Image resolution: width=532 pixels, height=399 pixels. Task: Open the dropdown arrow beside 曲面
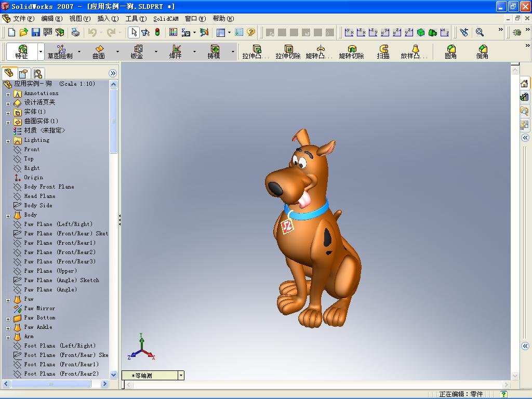point(117,52)
